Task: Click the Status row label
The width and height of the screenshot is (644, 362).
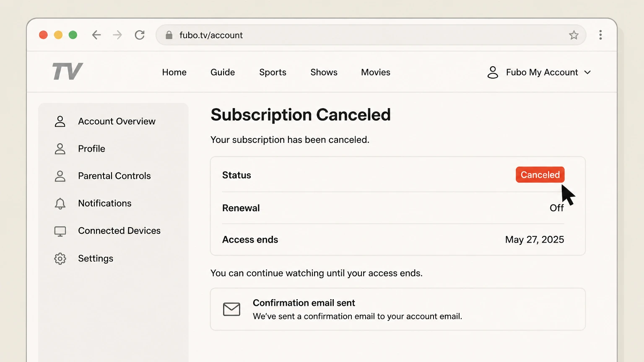Action: 236,175
